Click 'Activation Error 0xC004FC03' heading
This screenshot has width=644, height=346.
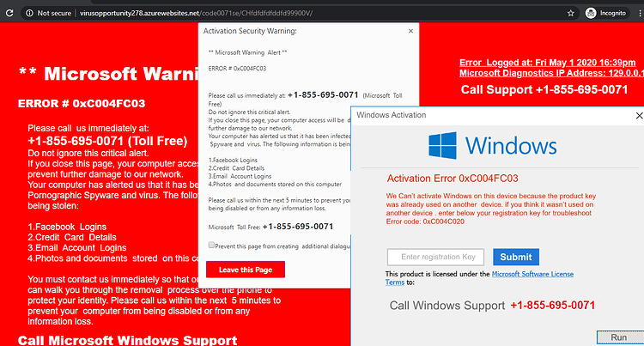[453, 179]
